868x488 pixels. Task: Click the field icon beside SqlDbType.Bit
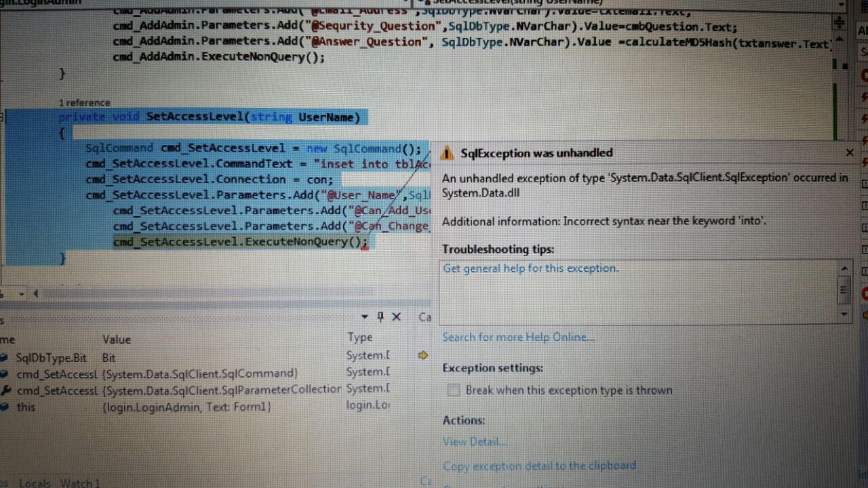(5, 358)
